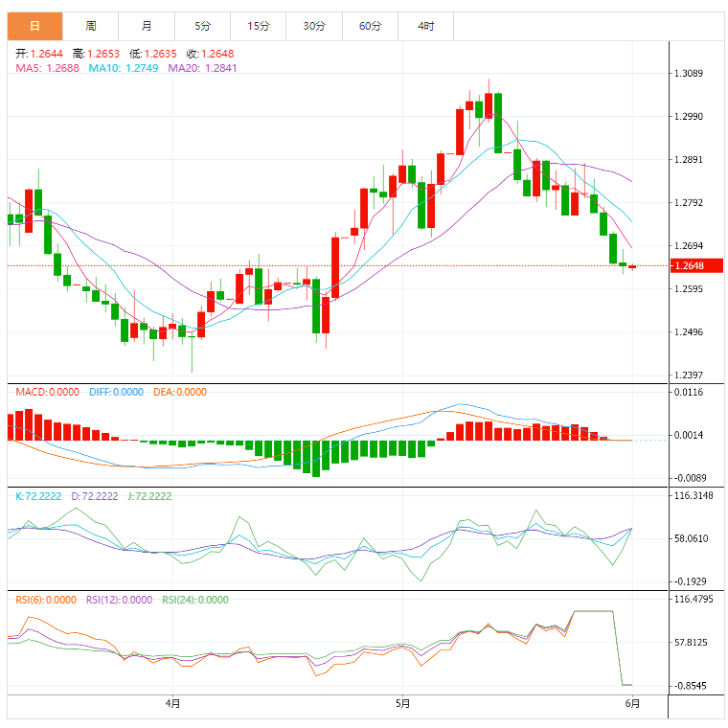
Task: Click the 0.0014 MACD axis label
Action: 689,436
